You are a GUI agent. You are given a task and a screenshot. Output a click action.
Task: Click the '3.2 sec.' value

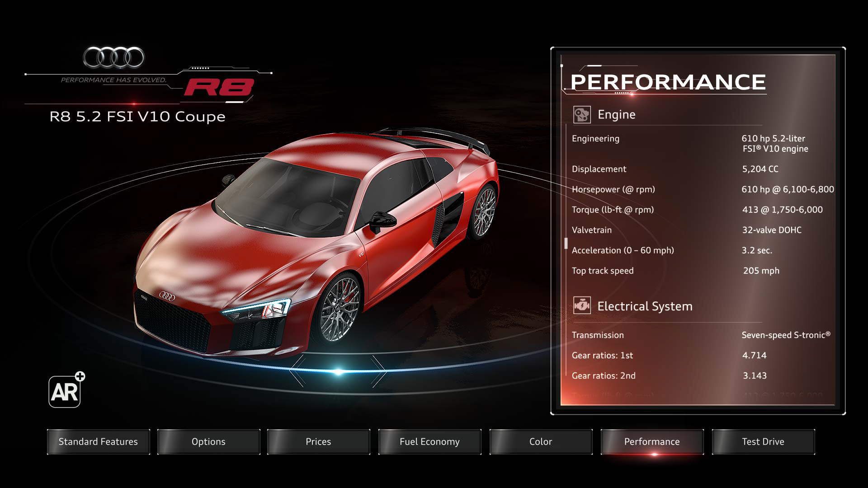point(757,250)
